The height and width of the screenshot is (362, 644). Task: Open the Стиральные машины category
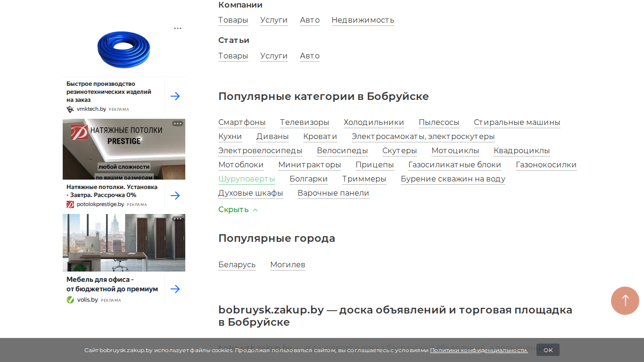point(517,123)
